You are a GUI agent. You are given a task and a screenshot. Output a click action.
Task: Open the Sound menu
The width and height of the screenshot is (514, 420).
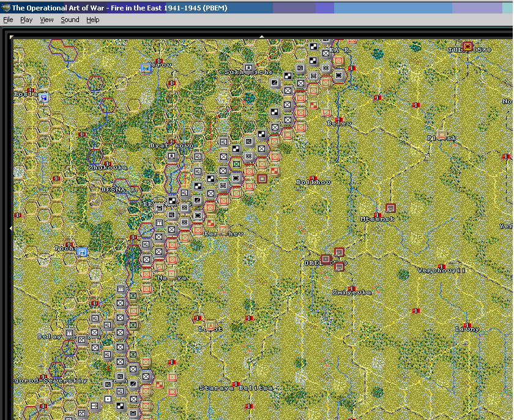point(70,20)
